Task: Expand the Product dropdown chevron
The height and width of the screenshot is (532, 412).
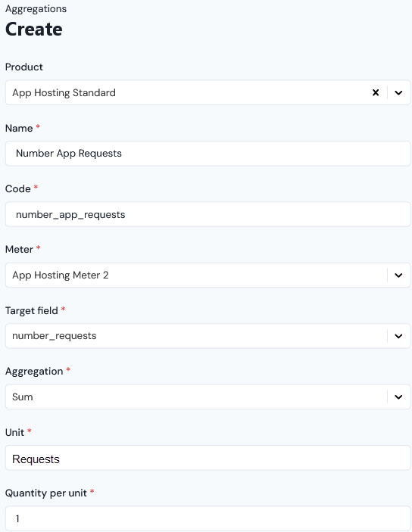Action: [398, 92]
